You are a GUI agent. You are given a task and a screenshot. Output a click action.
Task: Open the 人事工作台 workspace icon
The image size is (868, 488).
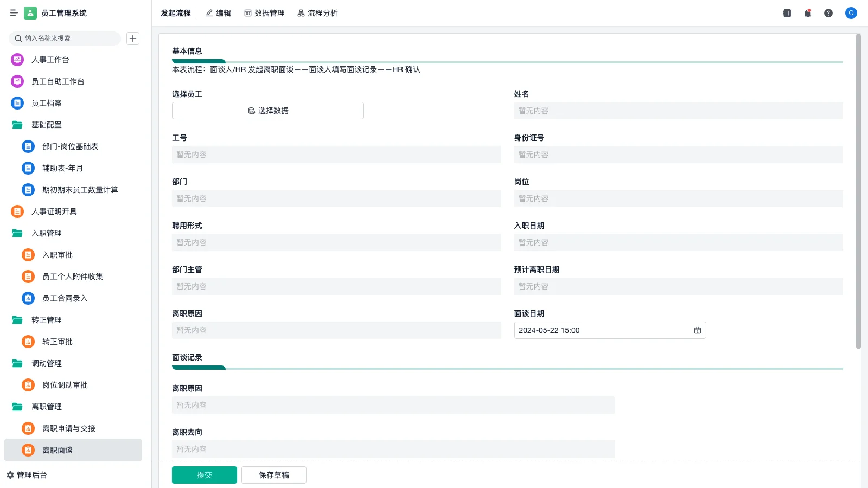[17, 60]
